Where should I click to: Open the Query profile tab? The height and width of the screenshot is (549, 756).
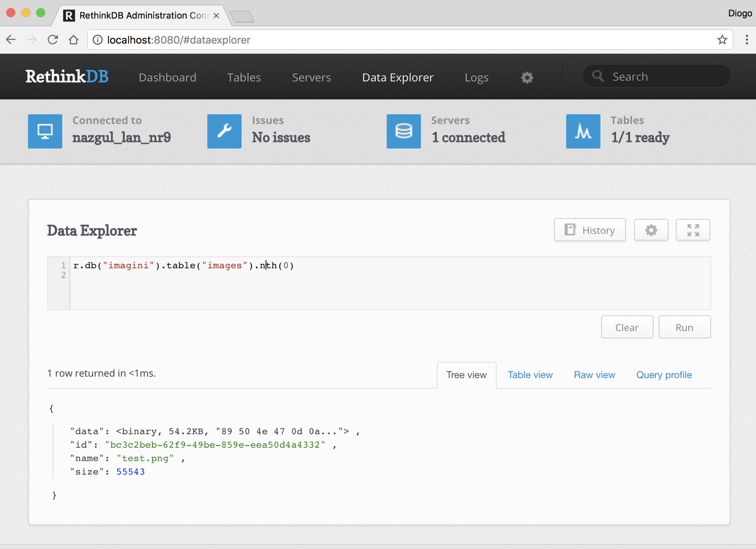[x=664, y=375]
